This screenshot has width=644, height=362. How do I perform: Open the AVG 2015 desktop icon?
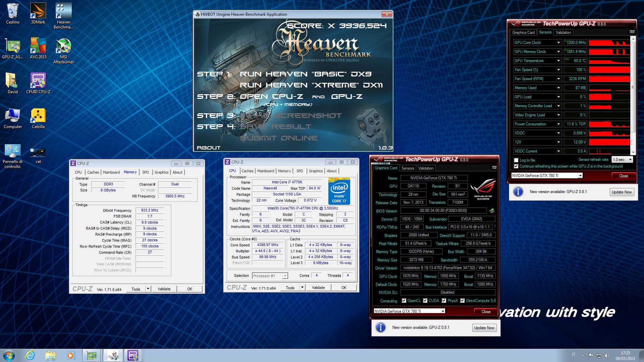point(38,48)
